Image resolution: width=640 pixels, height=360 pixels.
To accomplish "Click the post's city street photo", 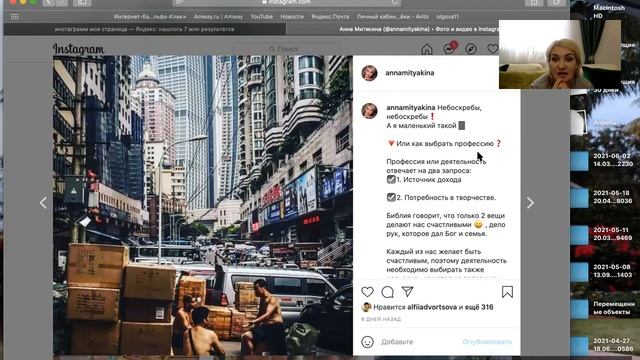I will pos(202,205).
